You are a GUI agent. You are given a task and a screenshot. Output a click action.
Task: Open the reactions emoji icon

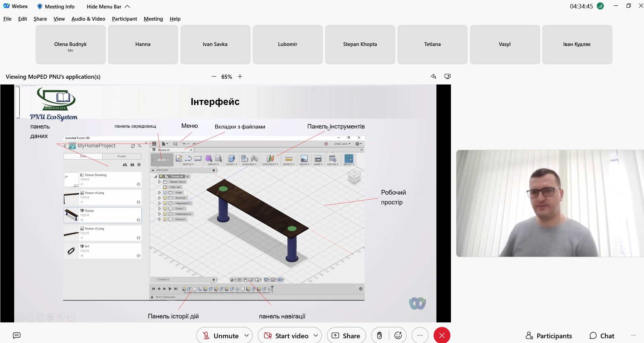coord(398,336)
